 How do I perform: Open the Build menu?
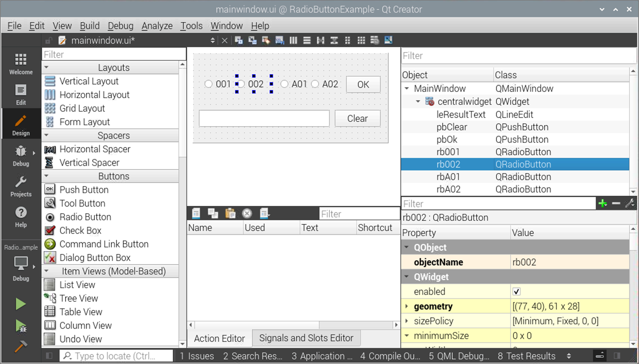pyautogui.click(x=89, y=26)
